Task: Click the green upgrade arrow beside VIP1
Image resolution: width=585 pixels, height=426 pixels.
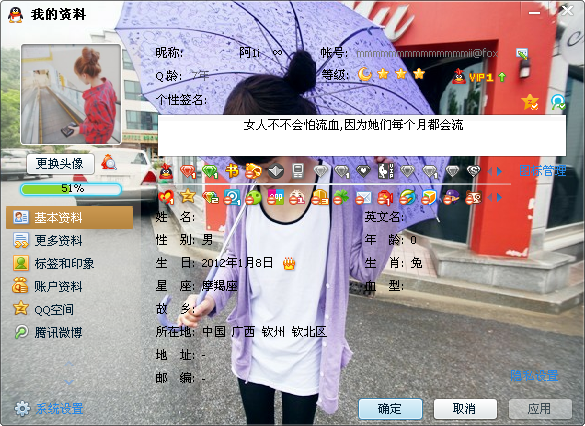Action: [x=502, y=77]
